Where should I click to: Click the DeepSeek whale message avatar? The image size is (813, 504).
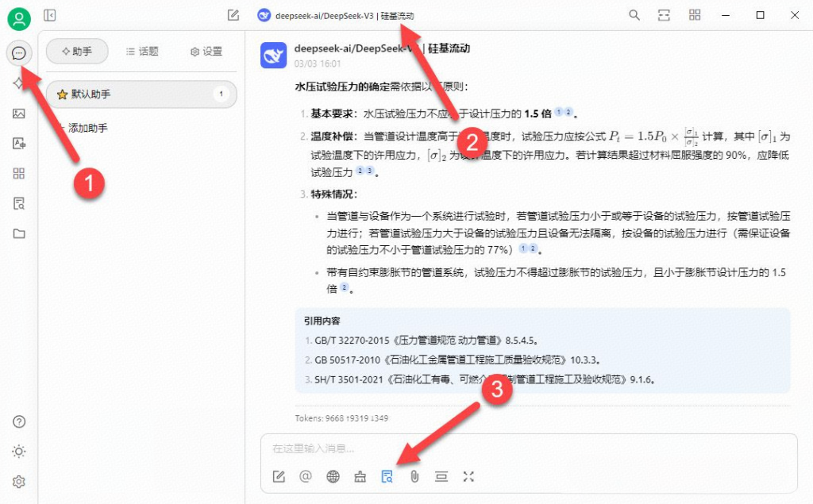point(273,56)
